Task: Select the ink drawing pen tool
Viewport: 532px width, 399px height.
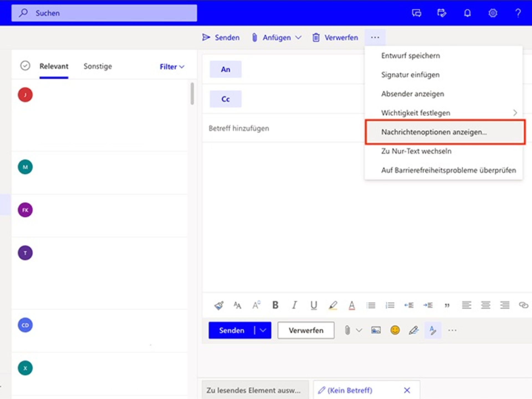Action: pyautogui.click(x=413, y=330)
